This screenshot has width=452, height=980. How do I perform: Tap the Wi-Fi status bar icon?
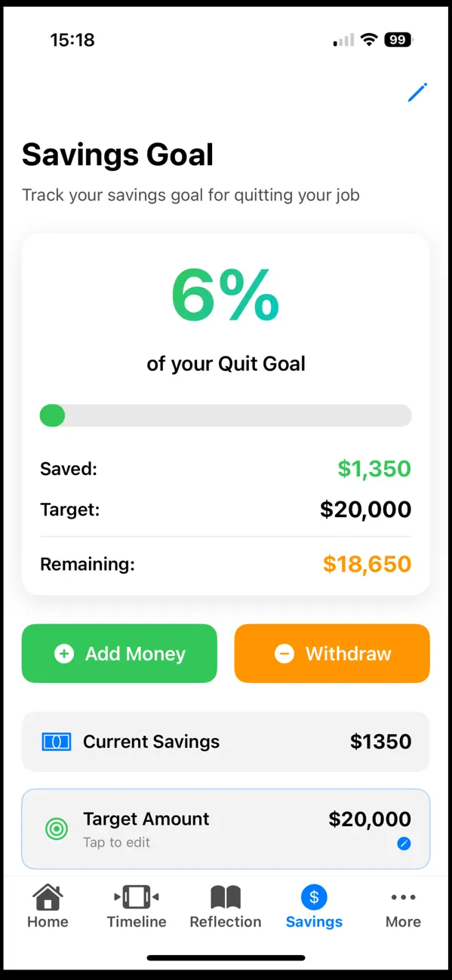click(369, 39)
